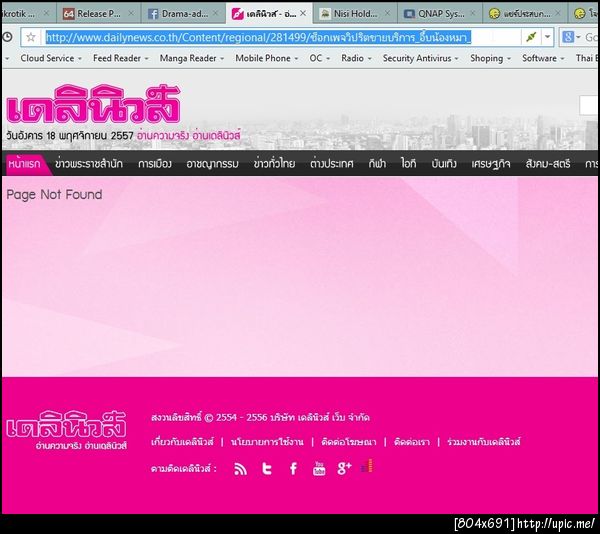Open Software bookmarks folder
Viewport: 600px width, 534px height.
pyautogui.click(x=543, y=58)
